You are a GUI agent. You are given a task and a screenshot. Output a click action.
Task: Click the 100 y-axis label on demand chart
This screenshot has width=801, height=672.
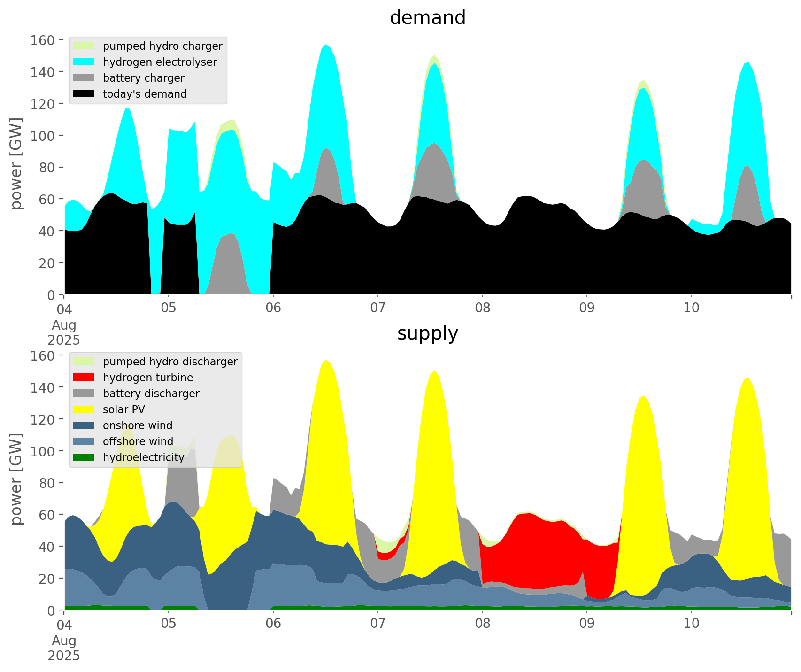42,136
